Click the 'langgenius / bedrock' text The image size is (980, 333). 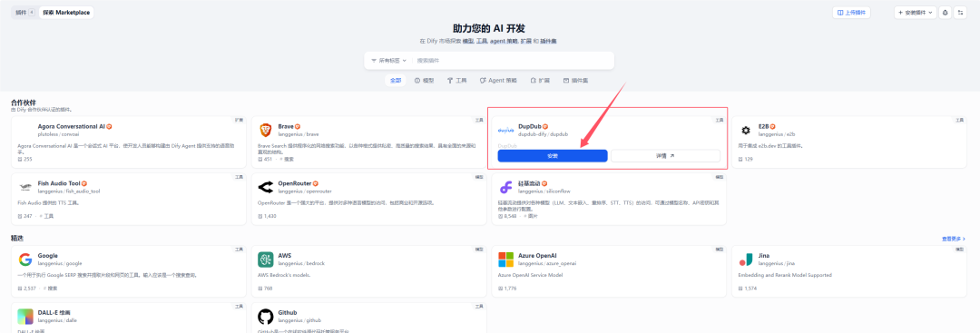pos(301,264)
